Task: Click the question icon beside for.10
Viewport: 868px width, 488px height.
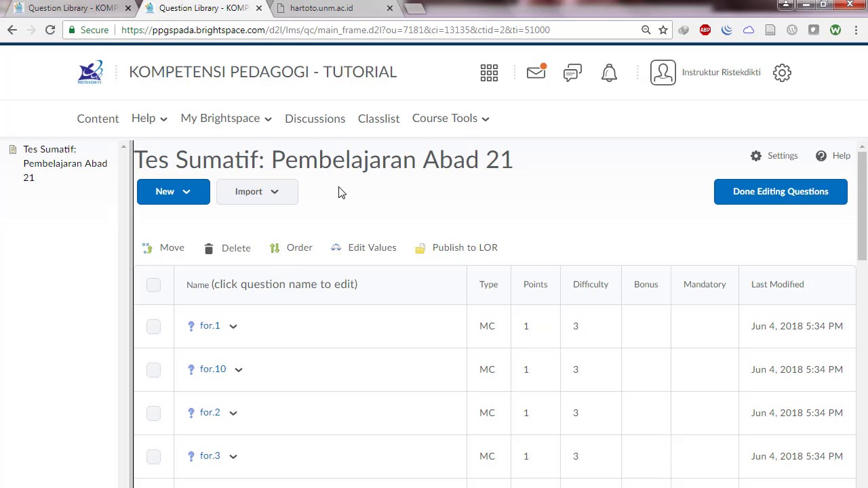Action: pyautogui.click(x=191, y=370)
